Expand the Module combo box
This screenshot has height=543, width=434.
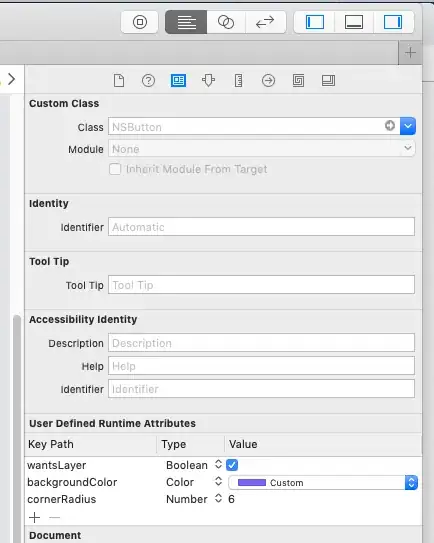point(262,149)
